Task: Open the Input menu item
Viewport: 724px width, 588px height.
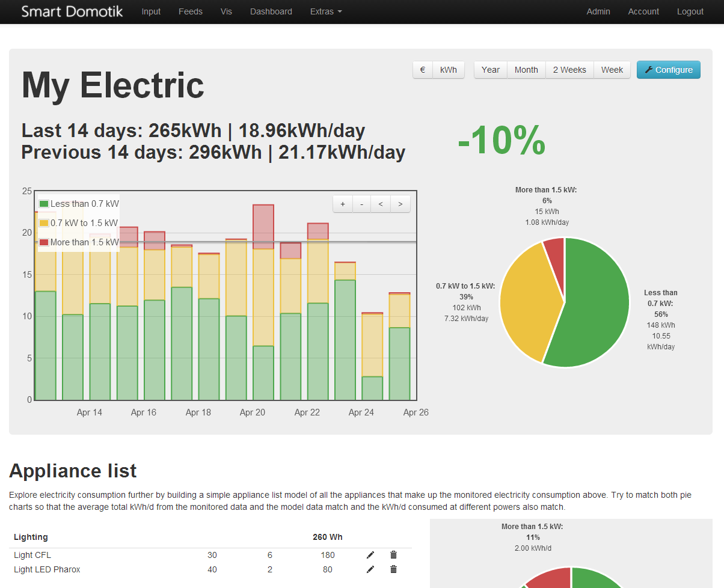Action: click(x=151, y=11)
